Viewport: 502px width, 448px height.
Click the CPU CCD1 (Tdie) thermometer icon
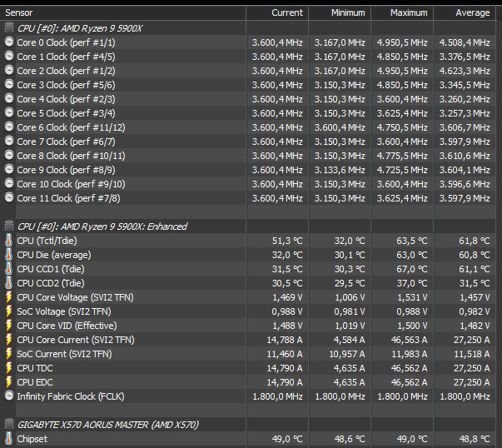click(8, 269)
